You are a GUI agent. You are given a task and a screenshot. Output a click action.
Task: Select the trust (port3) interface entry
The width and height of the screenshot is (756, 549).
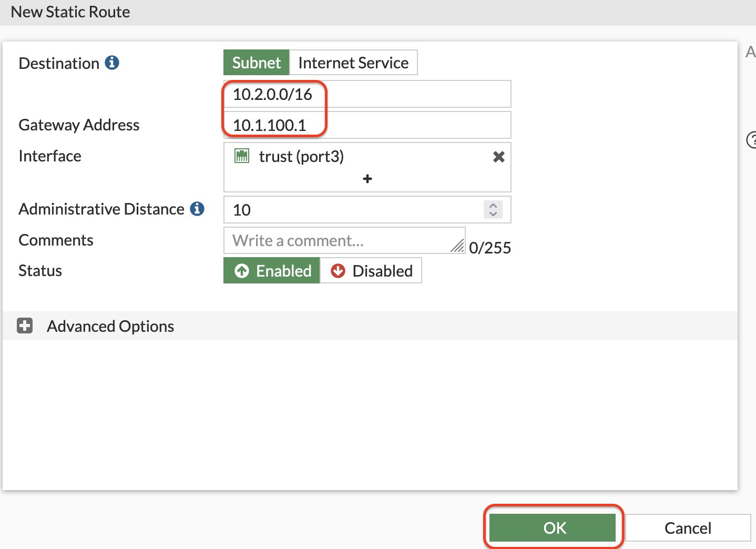(x=367, y=156)
